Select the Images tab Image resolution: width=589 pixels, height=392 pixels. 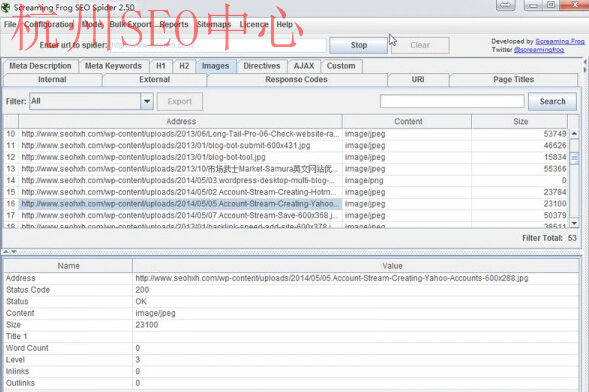tap(216, 66)
